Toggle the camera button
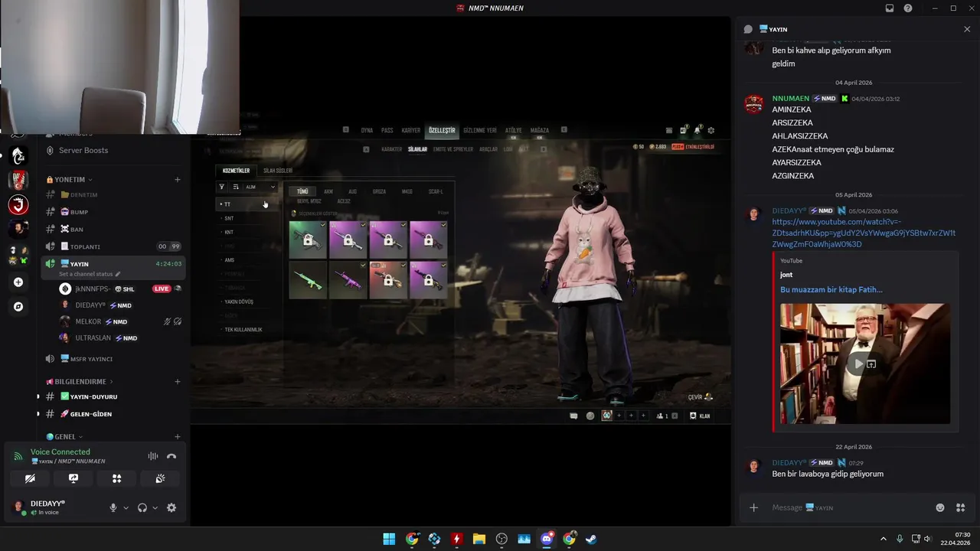 (x=30, y=478)
